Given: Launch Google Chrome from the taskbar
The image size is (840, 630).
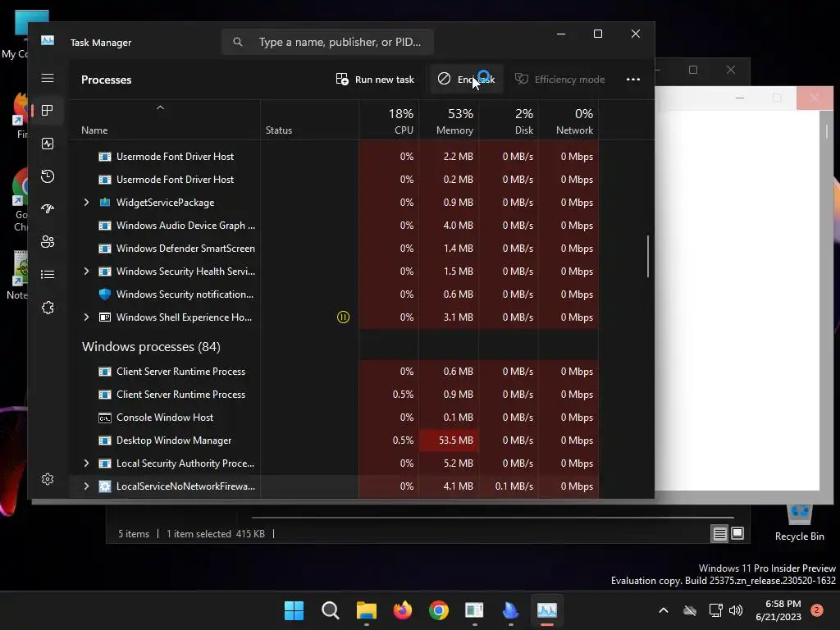Looking at the screenshot, I should 439,610.
